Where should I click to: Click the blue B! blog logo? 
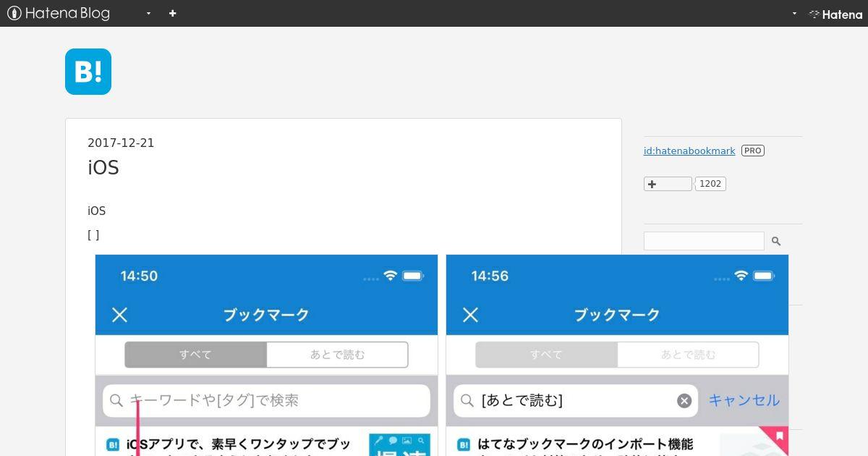tap(88, 72)
